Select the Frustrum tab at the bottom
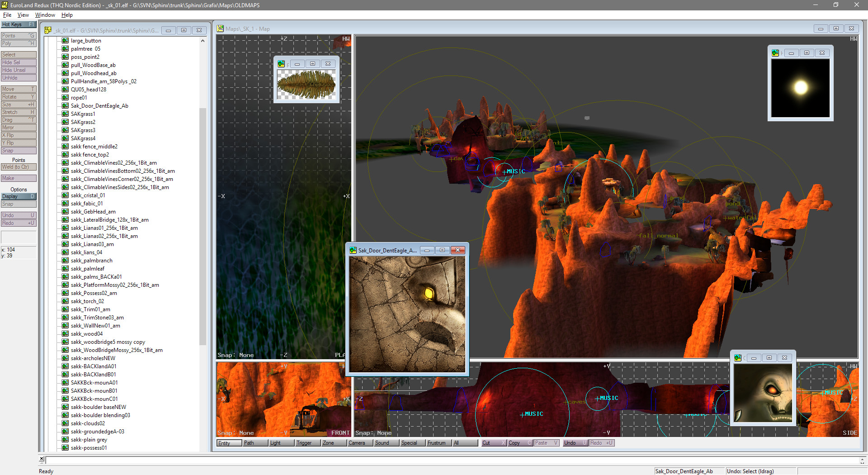Image resolution: width=868 pixels, height=475 pixels. point(437,443)
